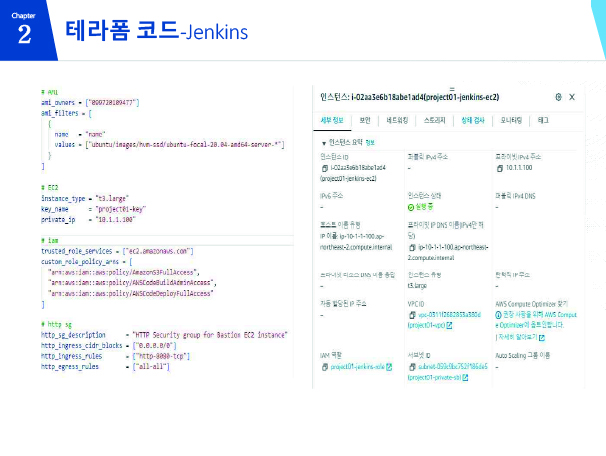The height and width of the screenshot is (456, 606).
Task: Open external link icon after 자세히 알아보기
Action: click(x=542, y=337)
